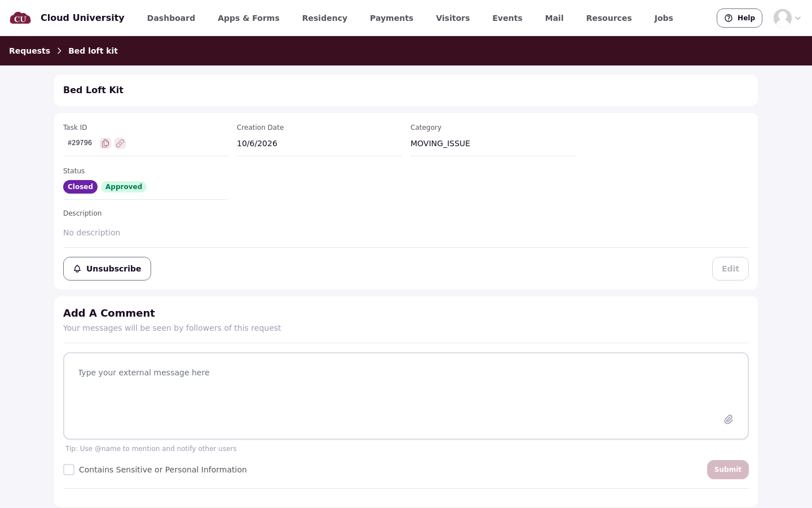Click the Bed Loft Kit heading
Screen dimensions: 812x508
pos(93,90)
